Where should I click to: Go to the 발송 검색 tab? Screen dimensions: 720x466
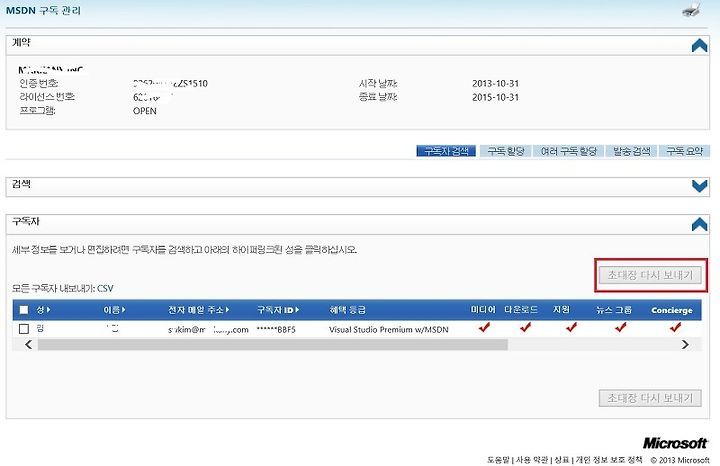pos(631,151)
